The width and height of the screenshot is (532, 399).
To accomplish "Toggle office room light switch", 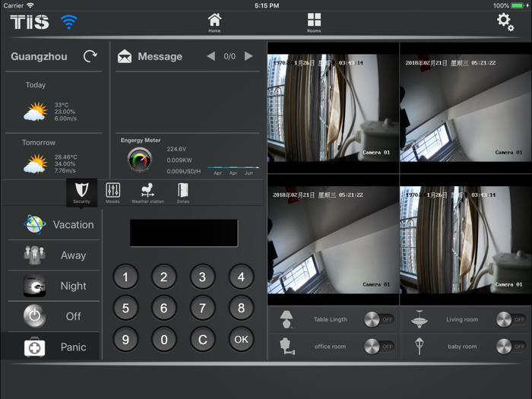I will click(x=379, y=347).
